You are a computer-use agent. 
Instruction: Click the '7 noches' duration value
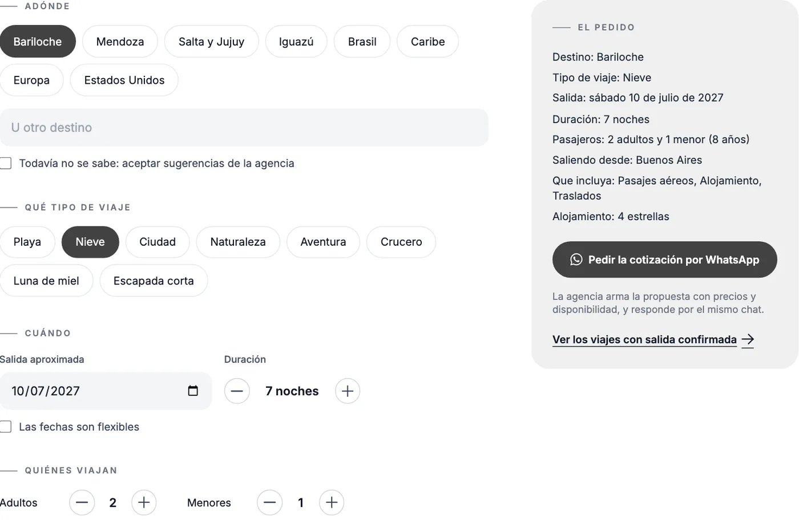coord(292,391)
